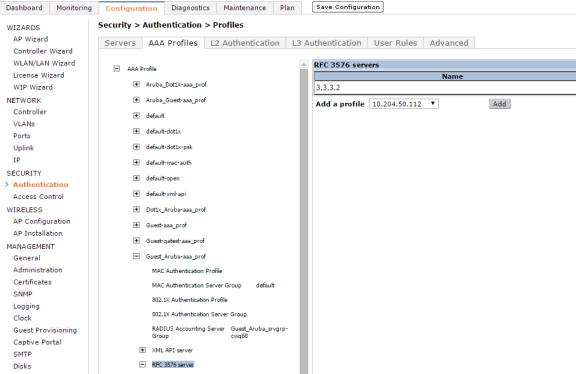Expand default-mac-auth plus icon

[x=136, y=162]
